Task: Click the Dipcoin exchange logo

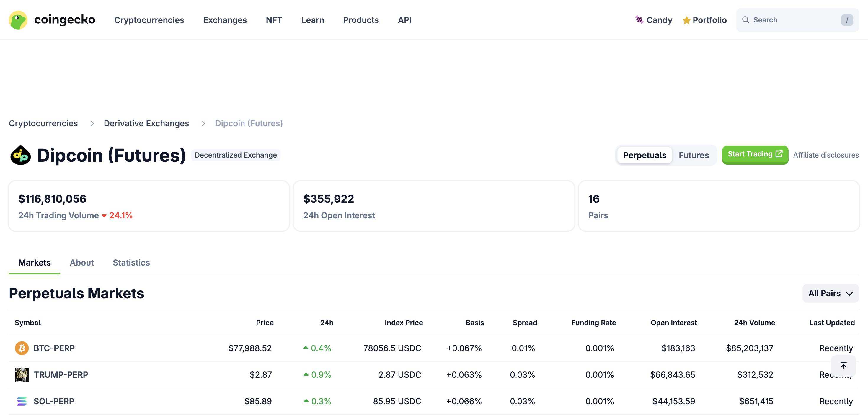Action: pyautogui.click(x=21, y=155)
